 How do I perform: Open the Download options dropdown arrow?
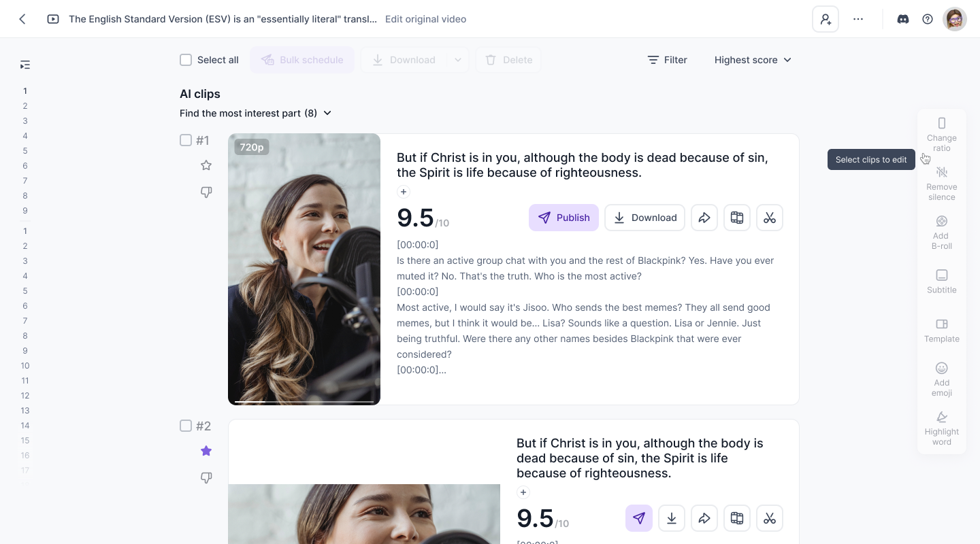pos(458,60)
